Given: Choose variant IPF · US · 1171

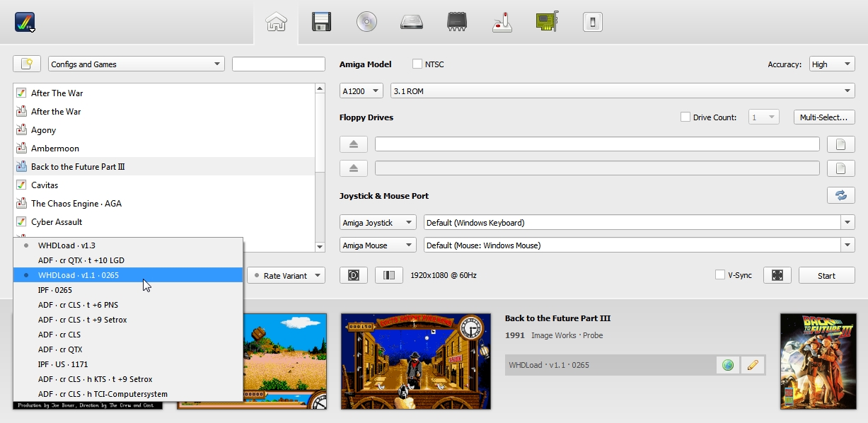Looking at the screenshot, I should [x=128, y=364].
